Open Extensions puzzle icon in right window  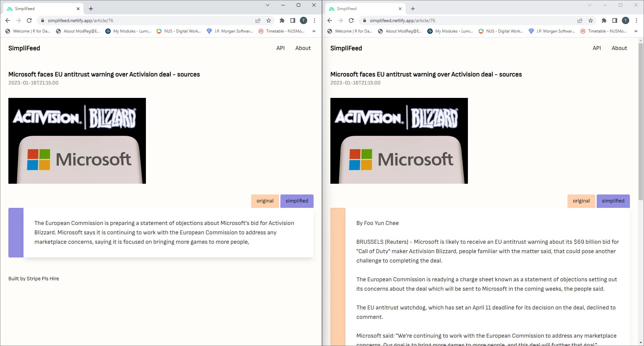(x=604, y=20)
